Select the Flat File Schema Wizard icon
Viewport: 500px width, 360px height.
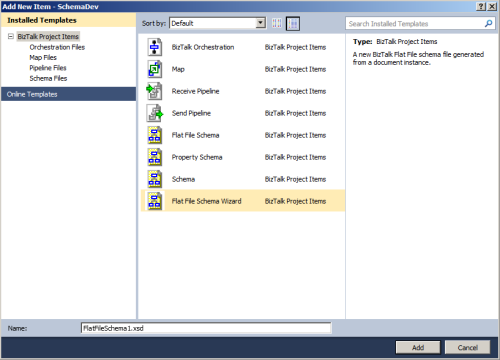click(x=155, y=201)
